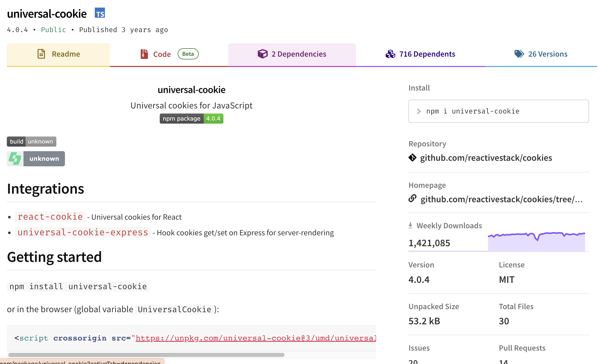This screenshot has width=601, height=364.
Task: Click the npm package 4.0.4 badge
Action: coord(191,119)
